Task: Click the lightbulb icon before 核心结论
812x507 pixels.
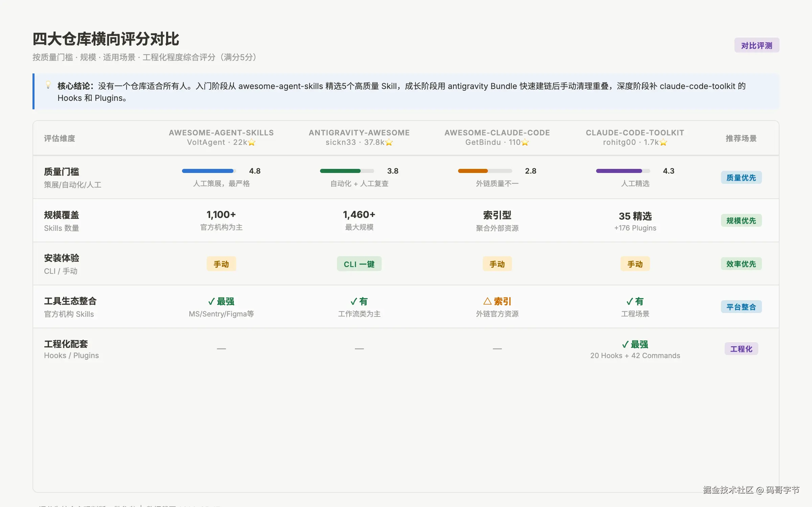Action: point(48,85)
